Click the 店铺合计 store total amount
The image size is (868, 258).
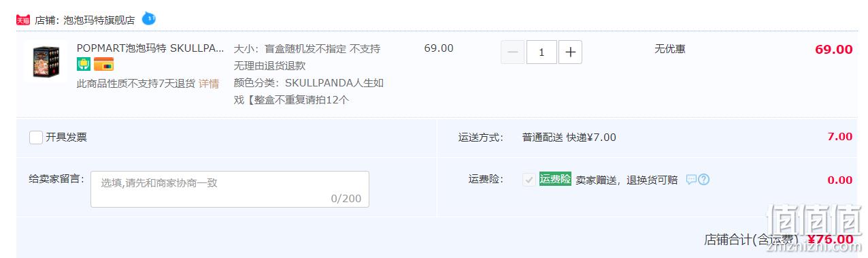830,239
